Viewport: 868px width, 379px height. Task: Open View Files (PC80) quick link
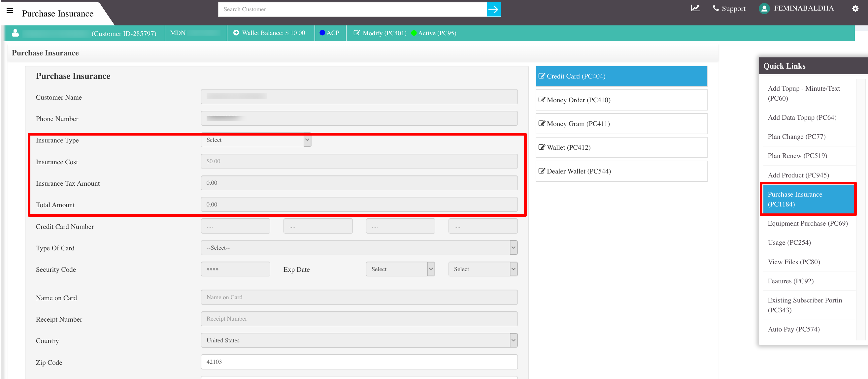click(x=793, y=262)
